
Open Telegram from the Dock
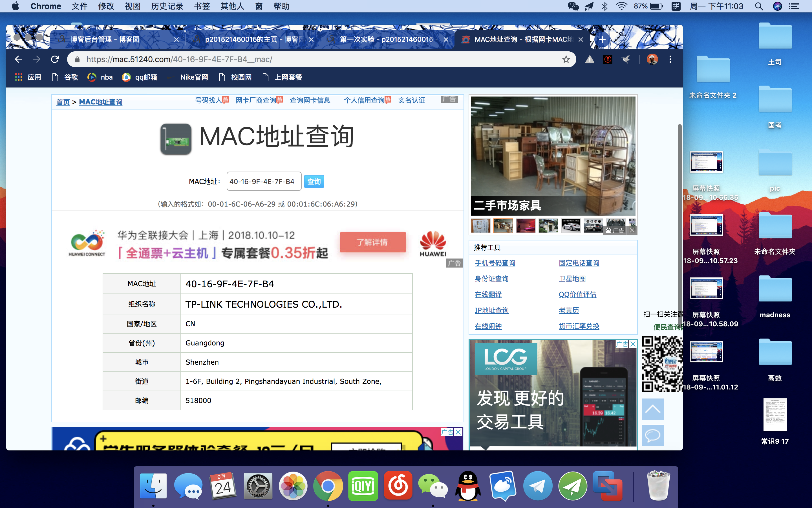(538, 486)
